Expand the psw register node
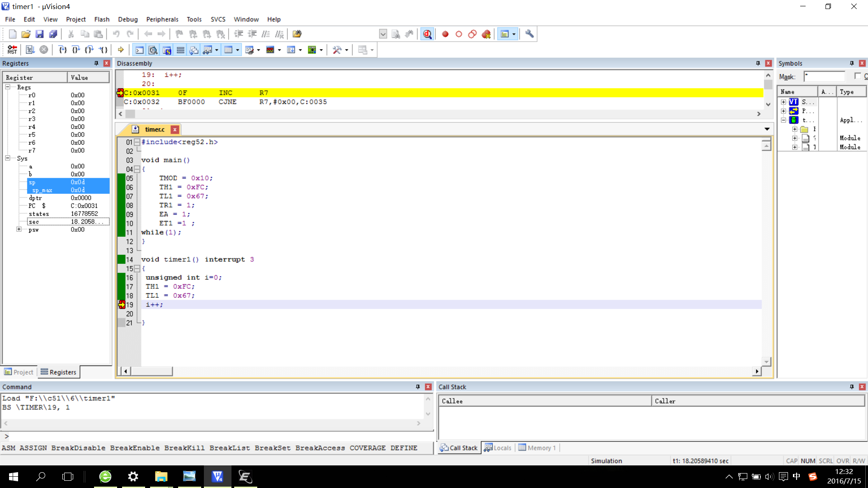The width and height of the screenshot is (868, 488). click(19, 229)
